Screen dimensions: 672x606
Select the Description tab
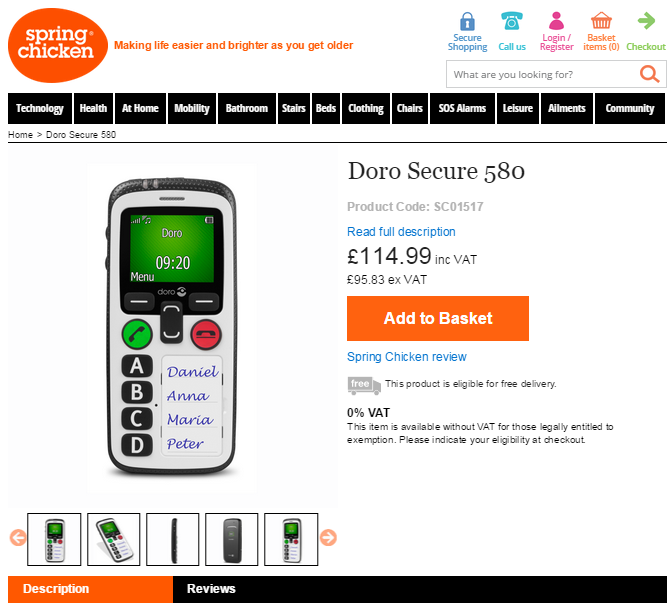(90, 589)
